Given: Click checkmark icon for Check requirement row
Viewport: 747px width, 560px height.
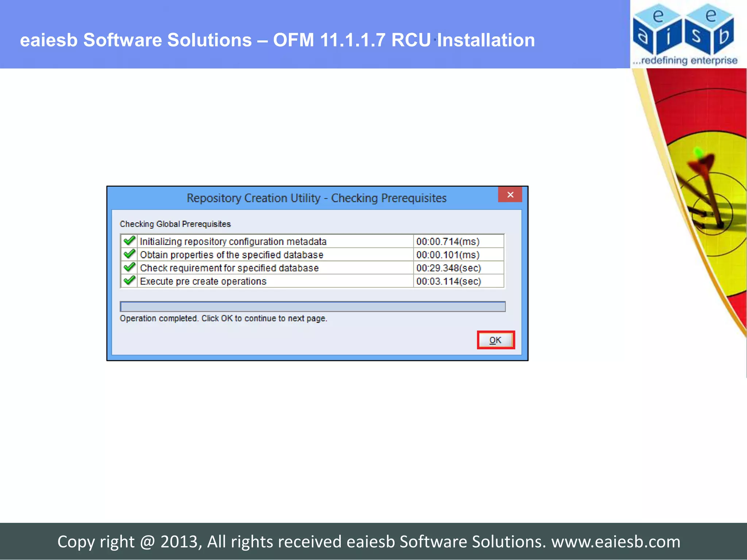Looking at the screenshot, I should (129, 267).
